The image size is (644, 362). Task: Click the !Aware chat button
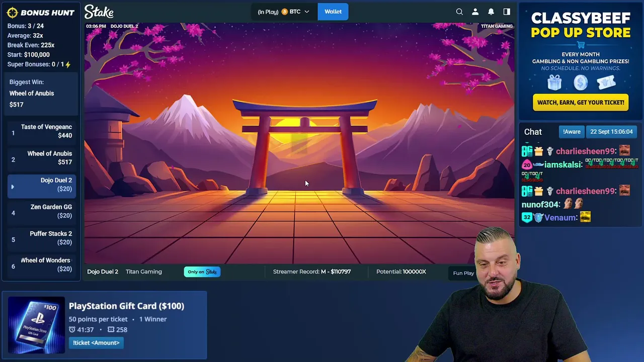click(x=572, y=132)
